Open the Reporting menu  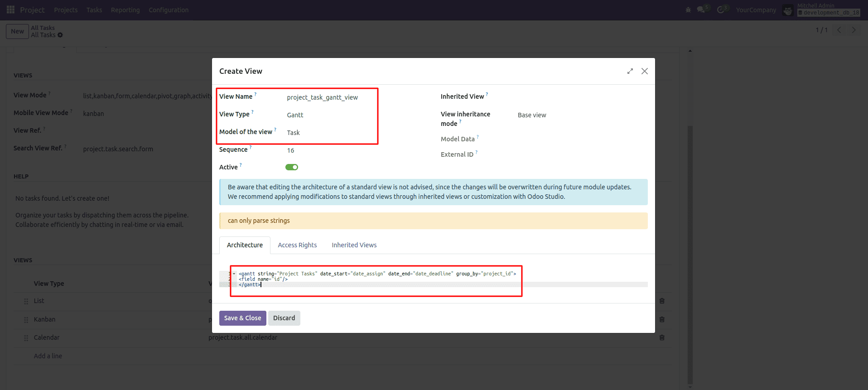coord(125,10)
